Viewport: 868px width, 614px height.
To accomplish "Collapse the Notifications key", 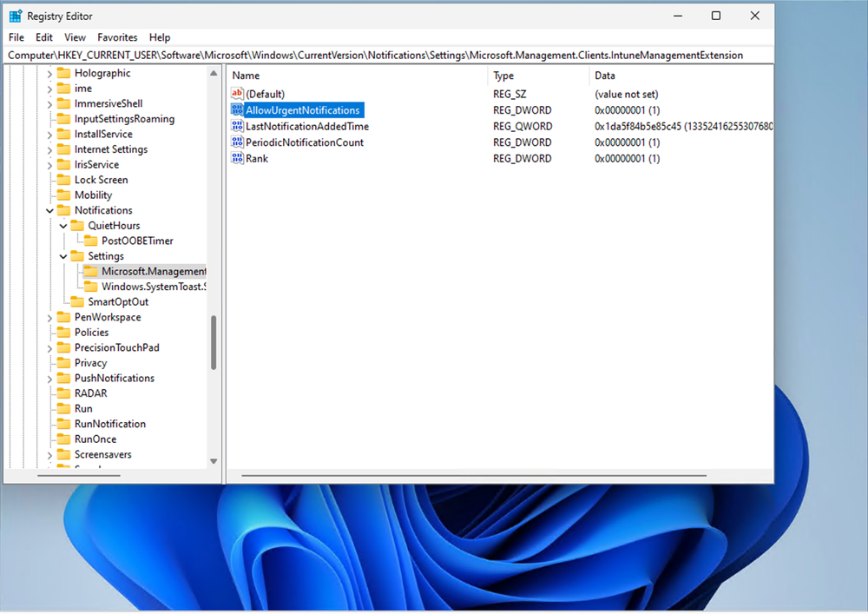I will pos(49,210).
